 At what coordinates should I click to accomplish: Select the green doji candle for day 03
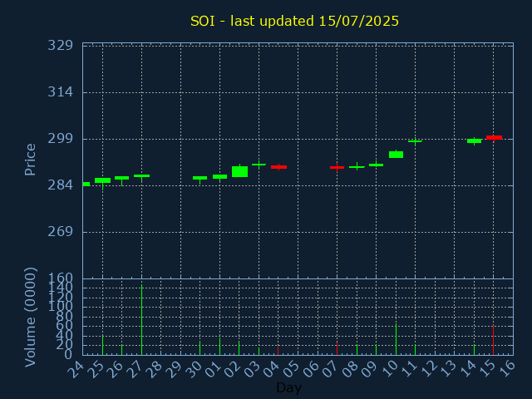259,165
